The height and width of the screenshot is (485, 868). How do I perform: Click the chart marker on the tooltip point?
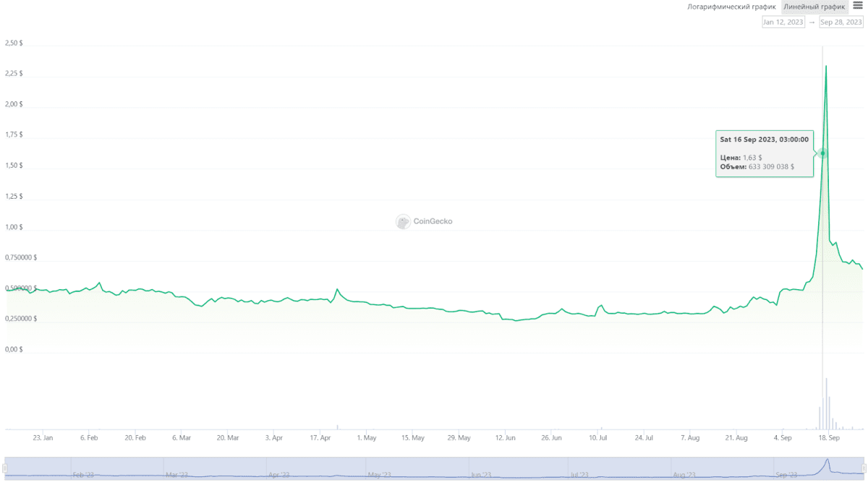822,153
